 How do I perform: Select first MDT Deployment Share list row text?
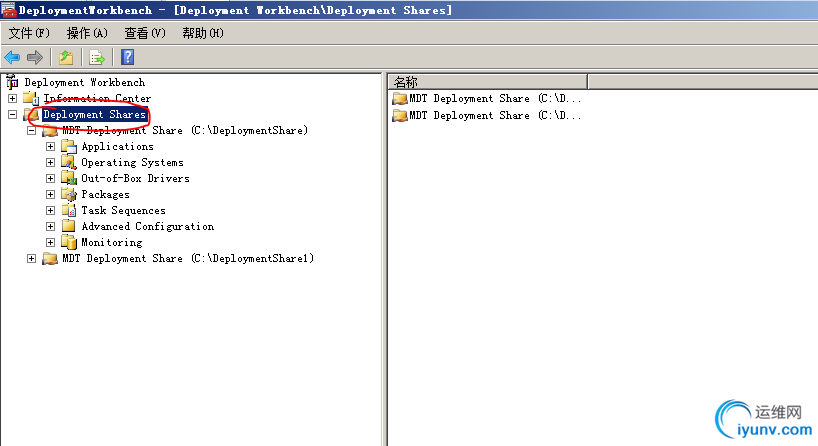point(495,99)
